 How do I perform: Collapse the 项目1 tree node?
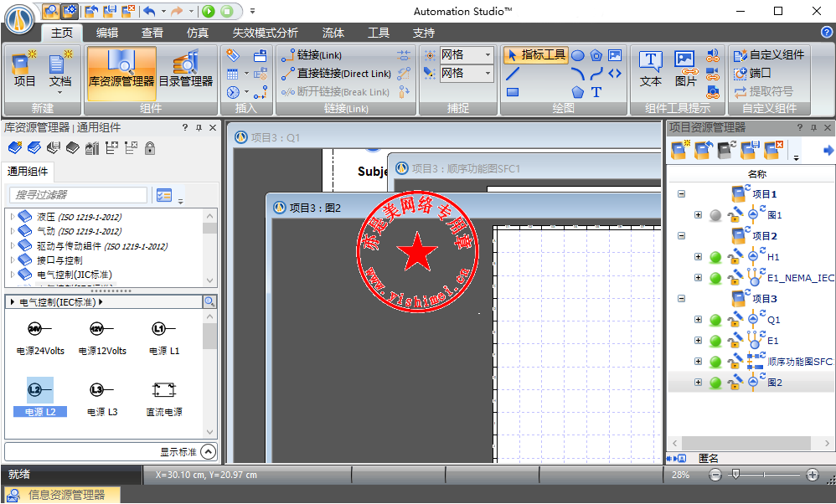point(681,194)
